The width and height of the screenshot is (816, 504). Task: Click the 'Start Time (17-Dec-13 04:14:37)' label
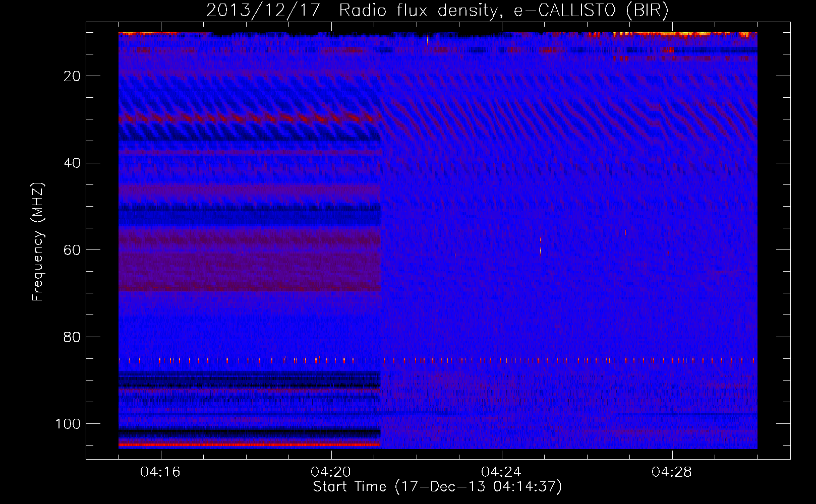click(437, 487)
